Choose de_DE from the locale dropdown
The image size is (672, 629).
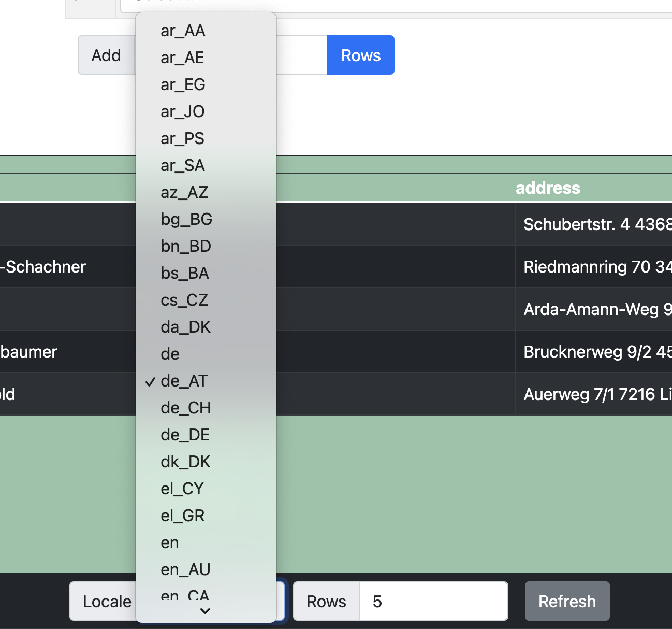point(185,435)
